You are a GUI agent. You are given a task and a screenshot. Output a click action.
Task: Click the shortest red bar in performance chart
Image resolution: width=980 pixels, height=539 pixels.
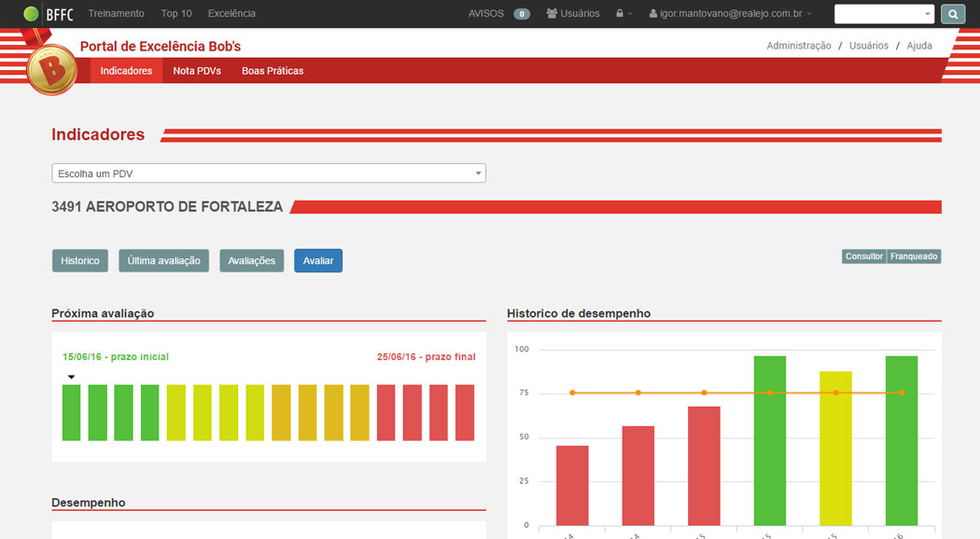[572, 485]
